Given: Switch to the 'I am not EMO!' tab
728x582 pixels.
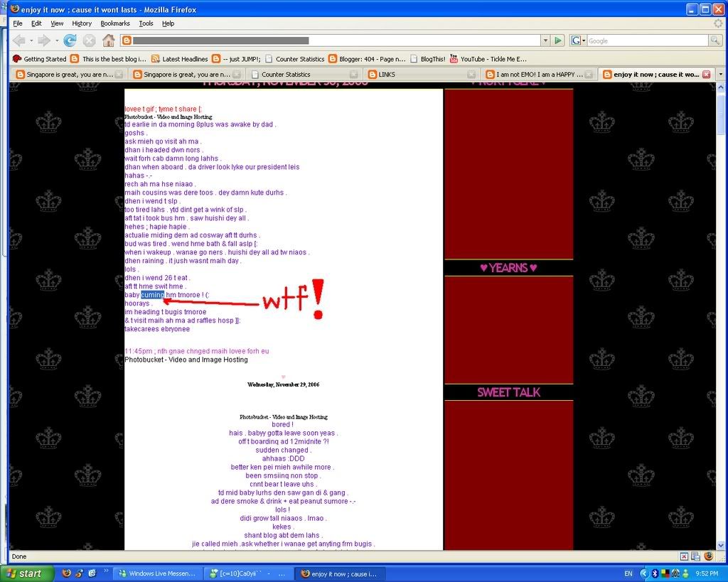Looking at the screenshot, I should coord(538,74).
